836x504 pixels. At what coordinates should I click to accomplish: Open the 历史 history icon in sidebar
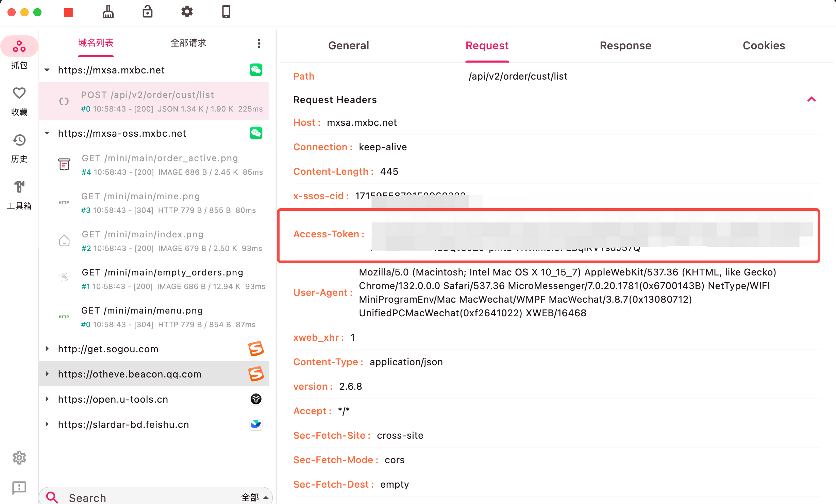click(x=19, y=140)
